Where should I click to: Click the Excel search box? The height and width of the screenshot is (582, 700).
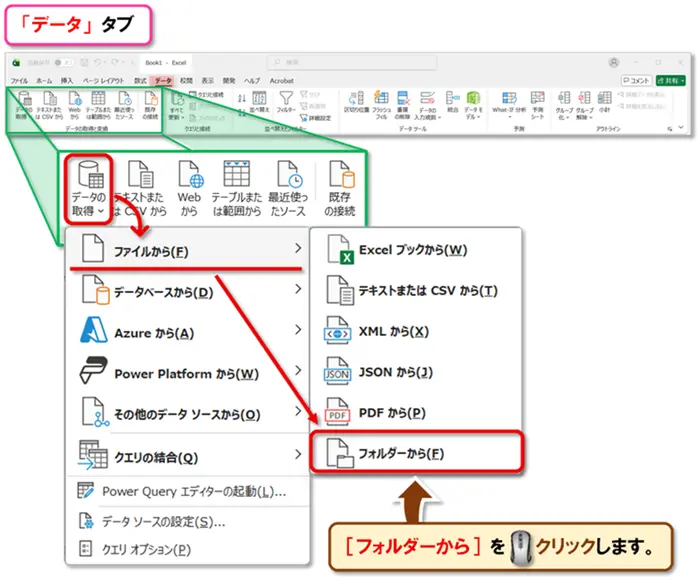352,62
